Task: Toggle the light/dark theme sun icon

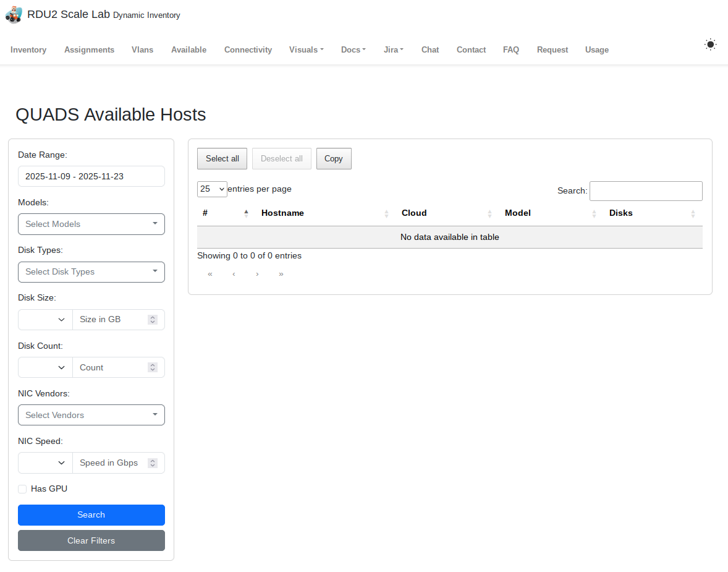Action: (x=710, y=45)
